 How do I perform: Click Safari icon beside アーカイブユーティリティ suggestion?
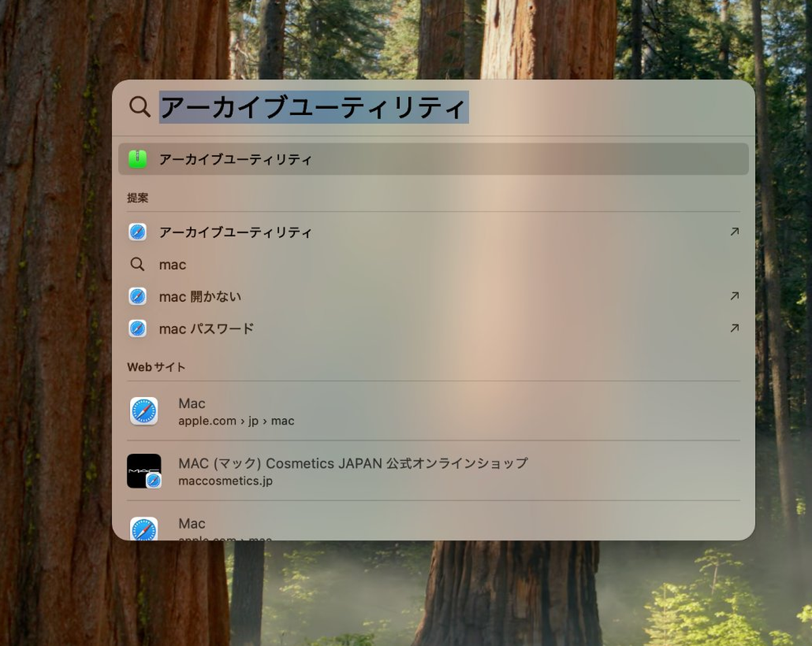(x=137, y=232)
